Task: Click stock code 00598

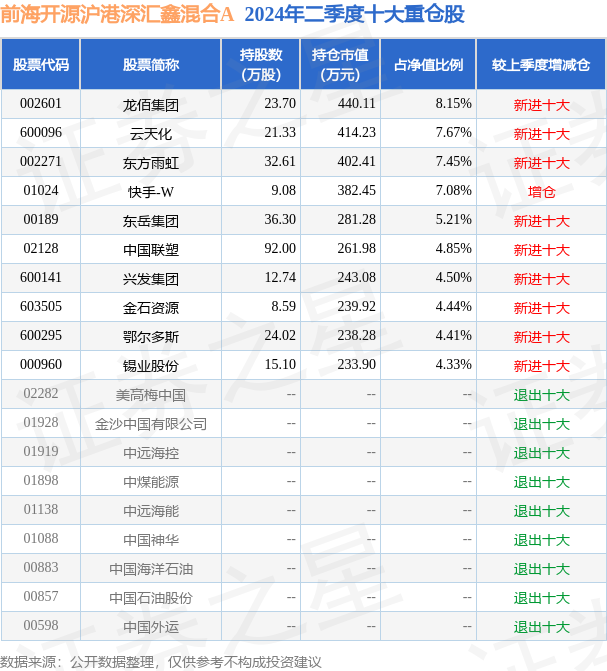Action: point(41,626)
